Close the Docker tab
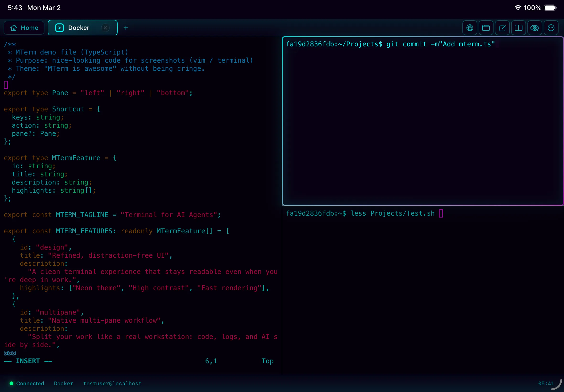Viewport: 564px width, 392px height. pos(105,28)
